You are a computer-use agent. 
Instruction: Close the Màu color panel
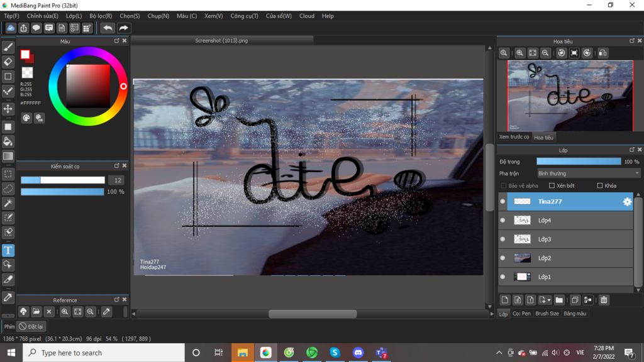(125, 41)
